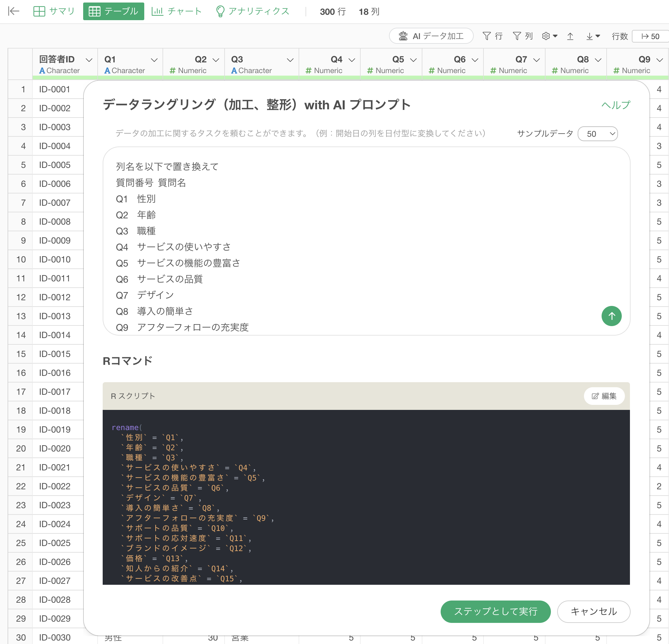
Task: Click the Q3 column header name
Action: [x=237, y=60]
